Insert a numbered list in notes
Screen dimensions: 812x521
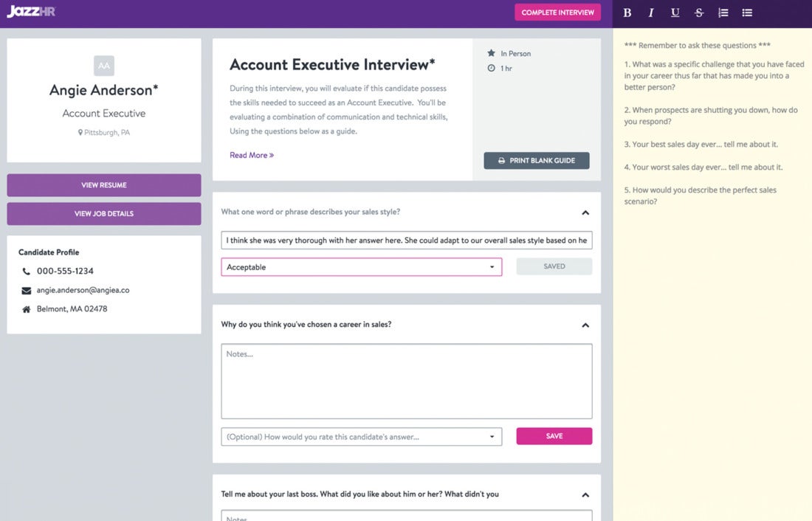click(723, 13)
